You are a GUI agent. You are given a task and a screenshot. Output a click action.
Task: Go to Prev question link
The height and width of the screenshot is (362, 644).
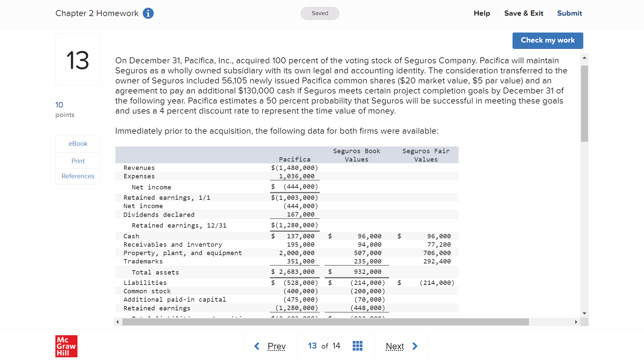coord(276,346)
